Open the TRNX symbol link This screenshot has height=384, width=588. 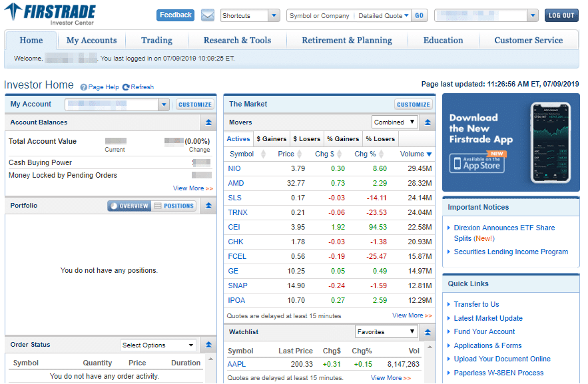coord(238,212)
